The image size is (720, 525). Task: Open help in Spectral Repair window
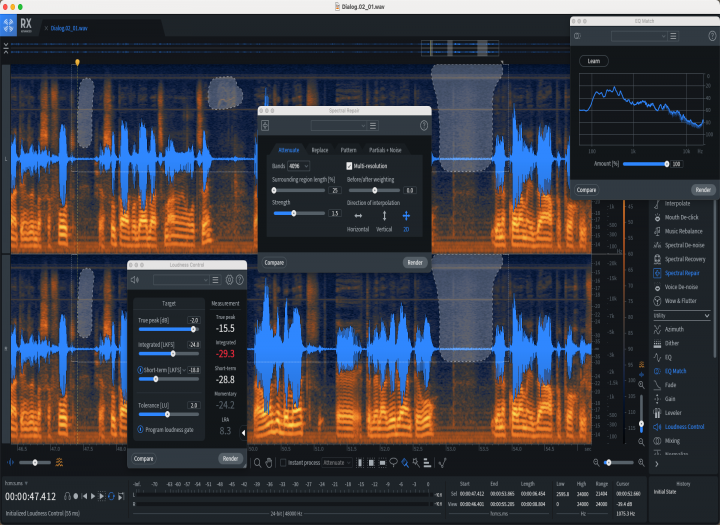(x=424, y=125)
